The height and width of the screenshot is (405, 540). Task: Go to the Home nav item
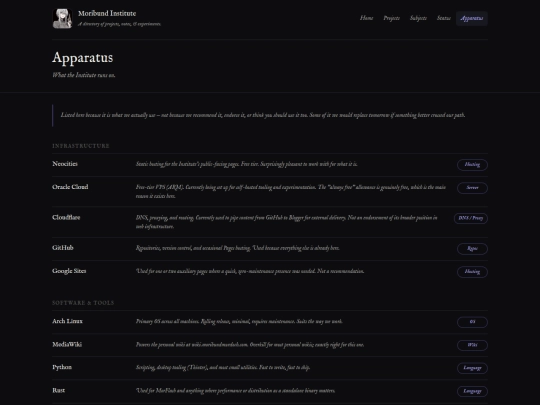366,18
